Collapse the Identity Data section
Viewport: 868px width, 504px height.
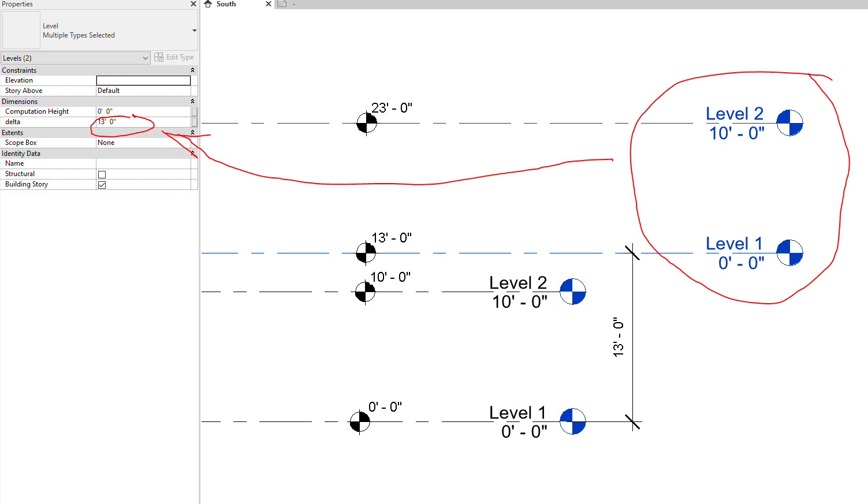pos(192,153)
